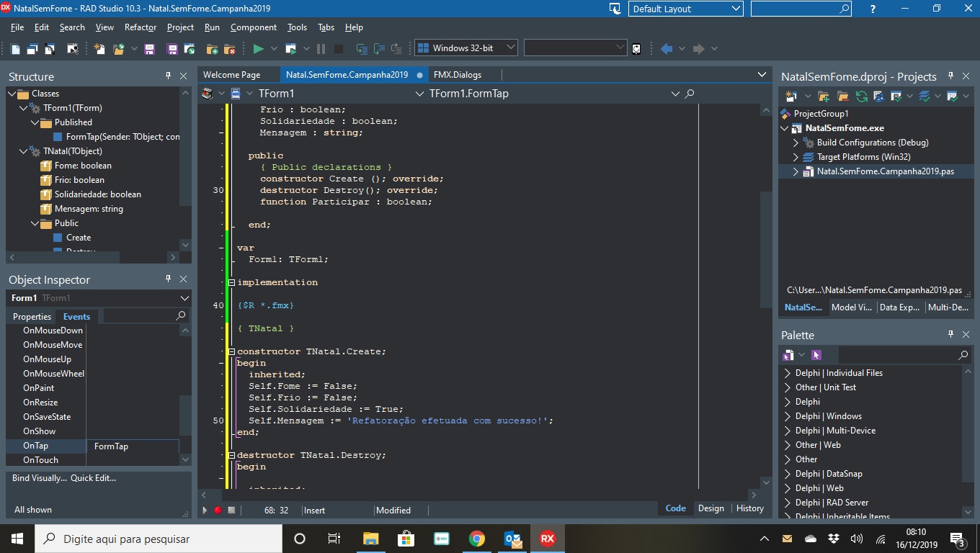Click Add File to Project icon
Screen dimensions: 980x553
(212, 48)
